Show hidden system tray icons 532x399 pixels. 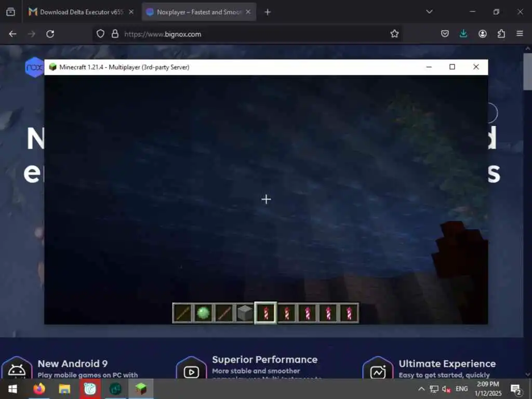click(x=421, y=389)
